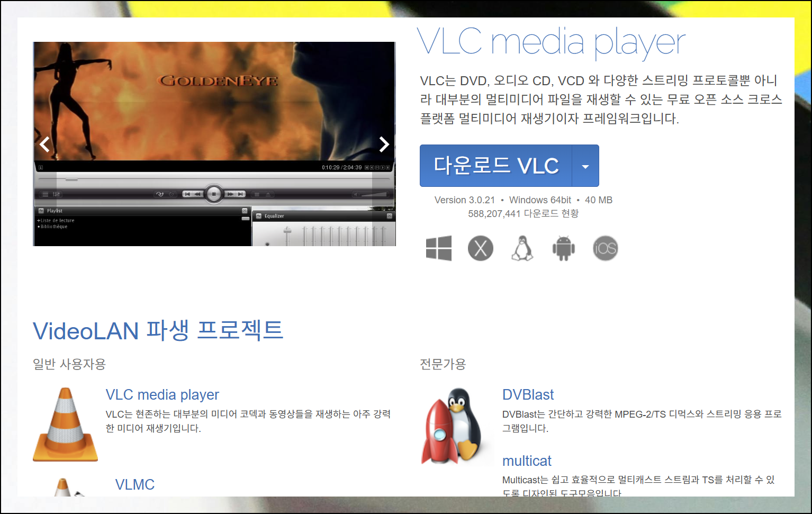Click the VLC orange cone logo
This screenshot has height=514, width=812.
tap(65, 424)
